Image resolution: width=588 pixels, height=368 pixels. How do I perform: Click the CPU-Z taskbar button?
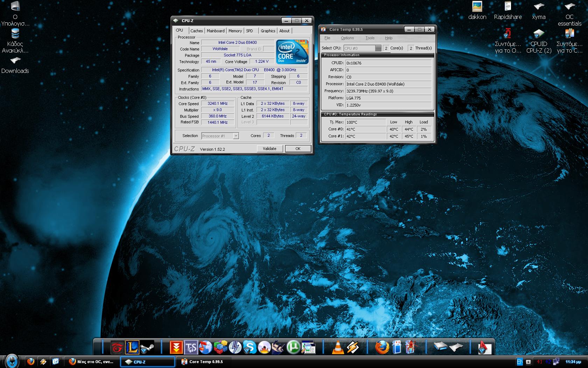click(148, 362)
